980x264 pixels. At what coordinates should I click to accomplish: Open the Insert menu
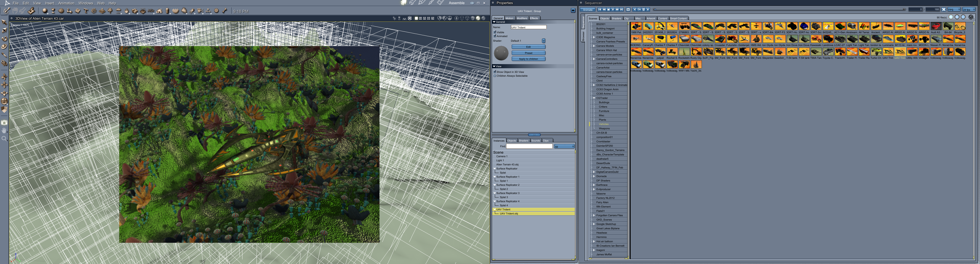point(50,3)
